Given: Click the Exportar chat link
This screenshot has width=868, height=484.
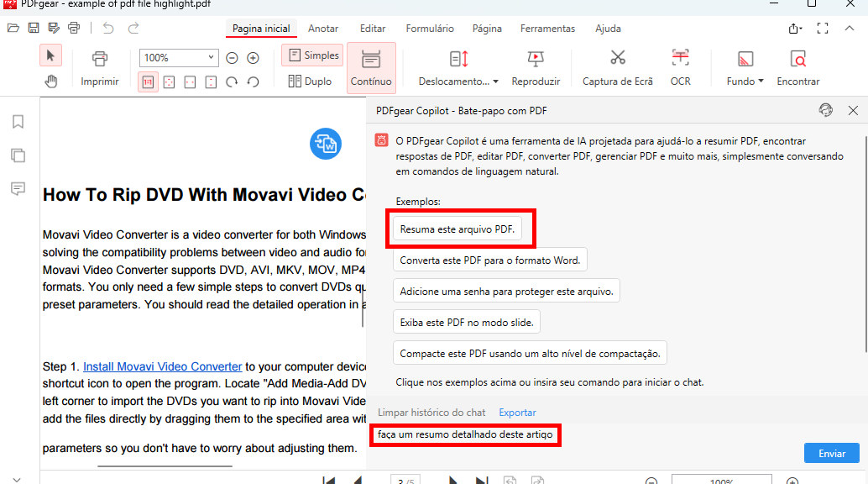Looking at the screenshot, I should point(517,413).
